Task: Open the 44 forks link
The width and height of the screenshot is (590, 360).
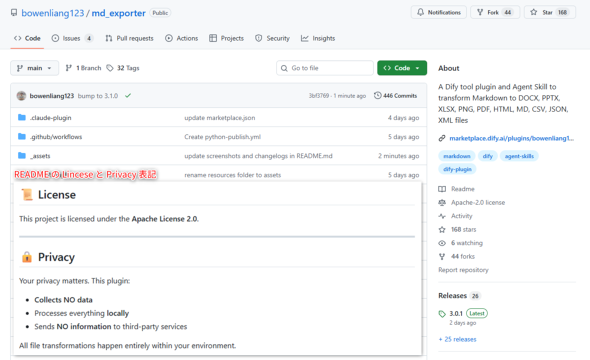Action: [463, 257]
